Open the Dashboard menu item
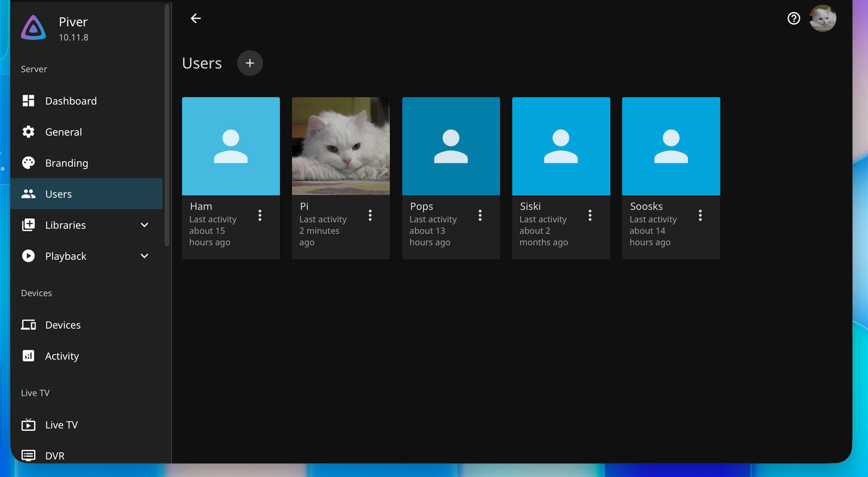This screenshot has width=868, height=477. (x=87, y=101)
